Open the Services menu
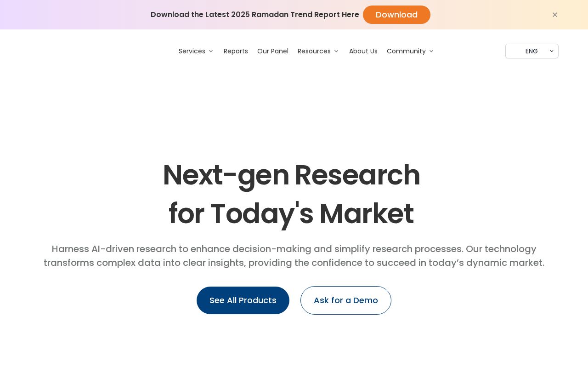 (x=192, y=51)
